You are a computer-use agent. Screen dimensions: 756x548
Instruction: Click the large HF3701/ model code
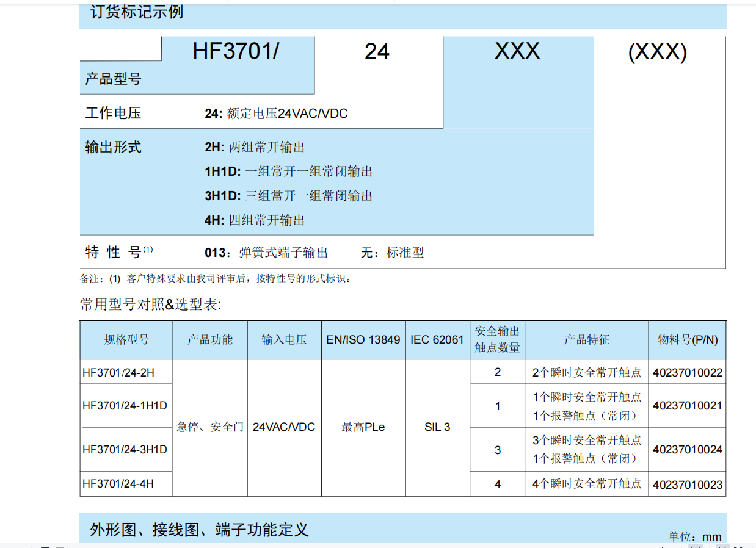point(236,51)
